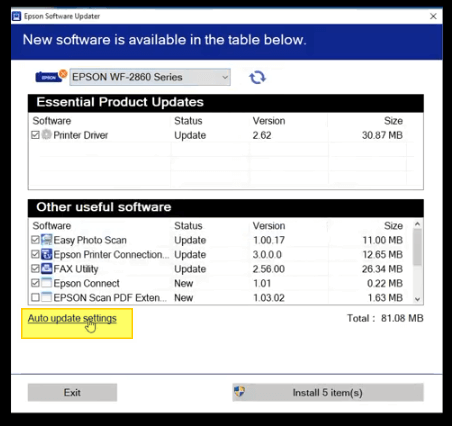Click the Printer Driver gear icon
Image resolution: width=452 pixels, height=426 pixels.
(x=46, y=135)
